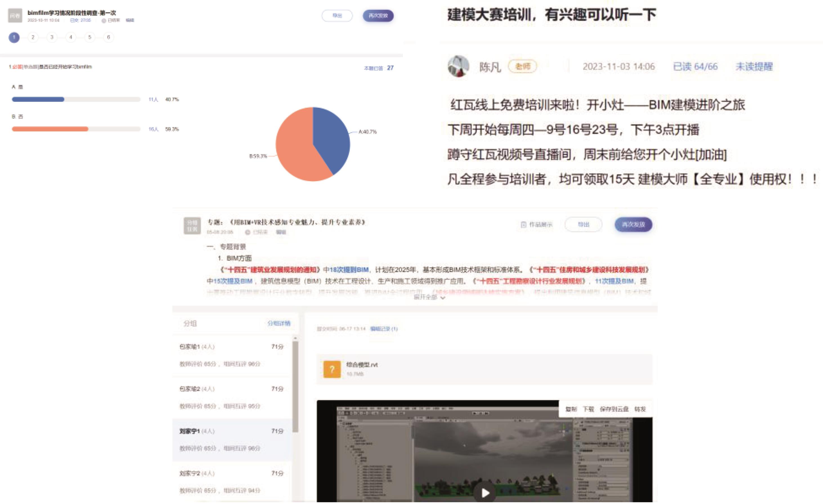Click the 老师 role badge
This screenshot has width=823, height=504.
(x=522, y=66)
